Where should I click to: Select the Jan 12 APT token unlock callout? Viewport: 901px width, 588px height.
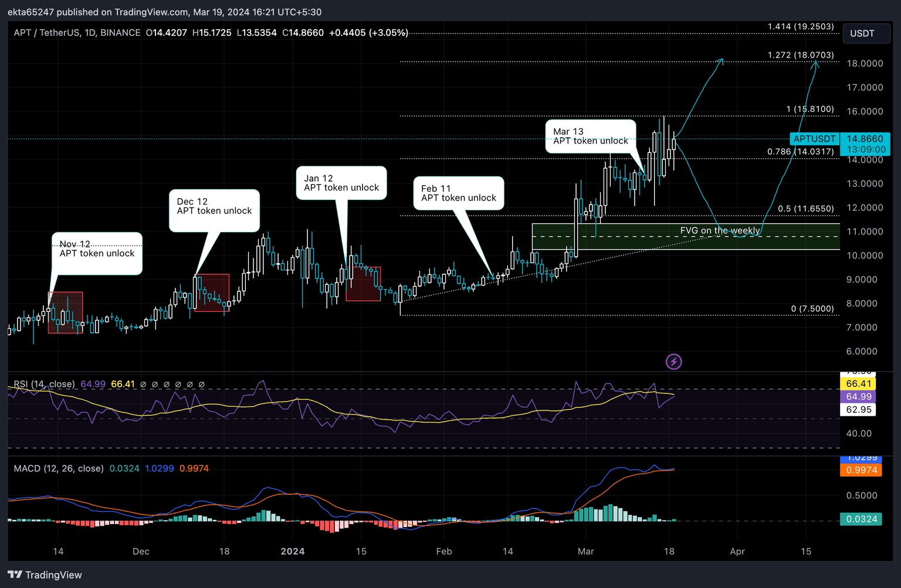pyautogui.click(x=341, y=183)
